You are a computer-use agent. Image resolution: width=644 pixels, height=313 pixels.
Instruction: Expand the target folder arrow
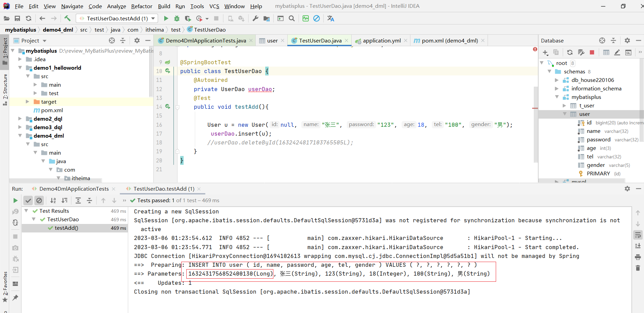(x=28, y=102)
